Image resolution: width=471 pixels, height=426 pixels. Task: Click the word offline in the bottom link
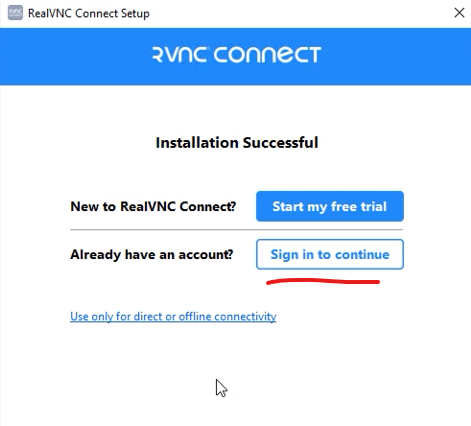pyautogui.click(x=195, y=316)
